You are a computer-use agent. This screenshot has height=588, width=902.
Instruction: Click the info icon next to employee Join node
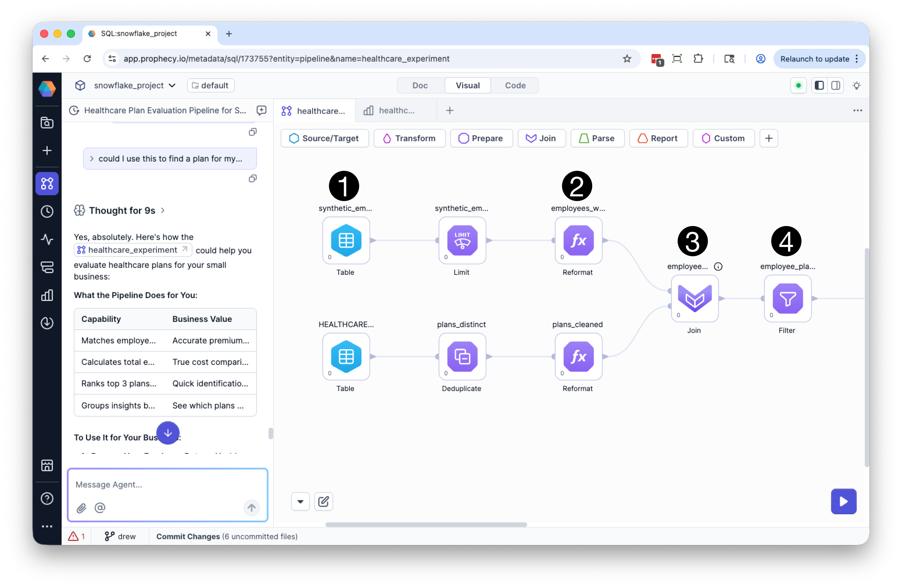click(718, 266)
